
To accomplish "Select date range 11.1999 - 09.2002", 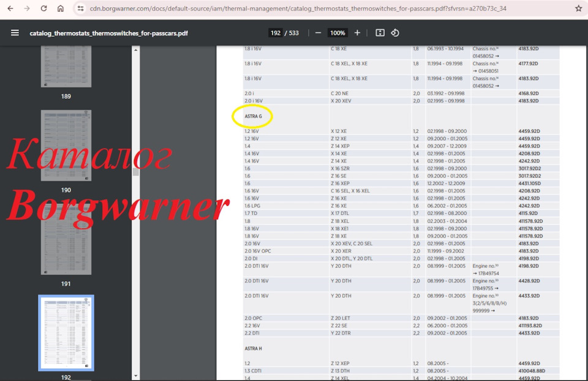I will point(445,251).
